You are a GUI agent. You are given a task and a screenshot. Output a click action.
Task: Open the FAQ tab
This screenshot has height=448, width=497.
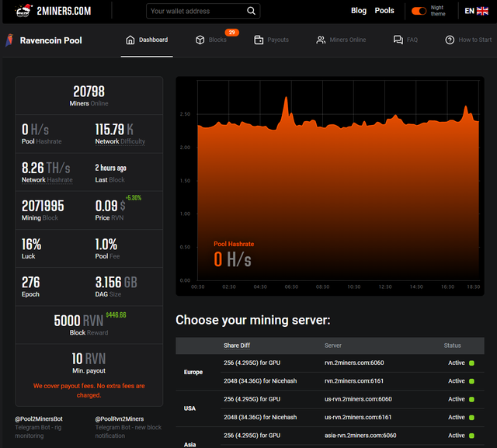405,40
